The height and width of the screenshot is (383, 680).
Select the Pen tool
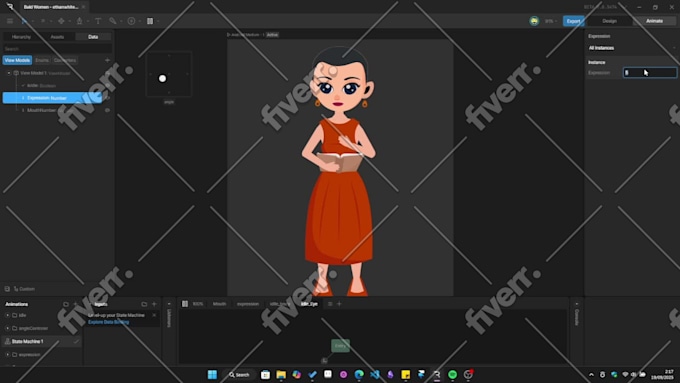(79, 21)
